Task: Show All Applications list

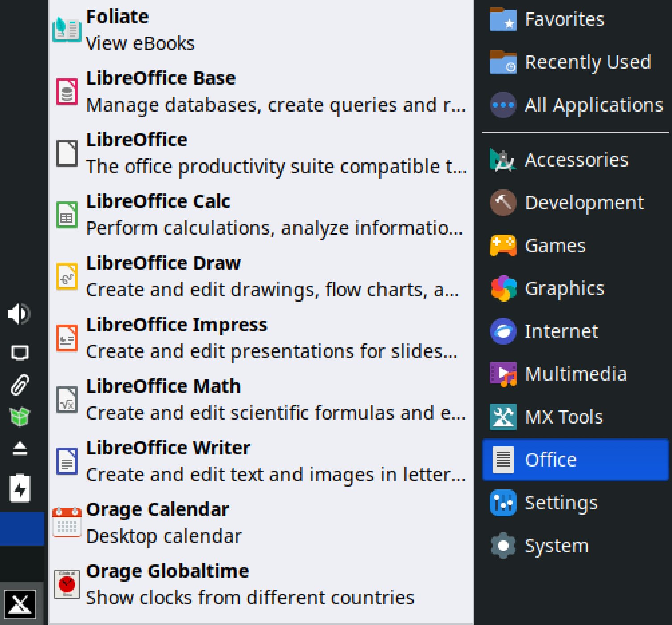Action: point(575,105)
